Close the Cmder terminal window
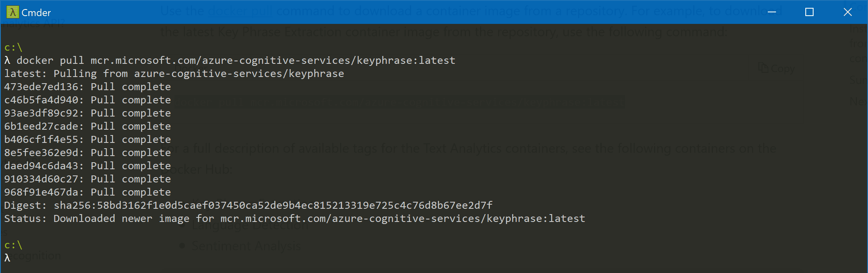The image size is (868, 273). 848,12
